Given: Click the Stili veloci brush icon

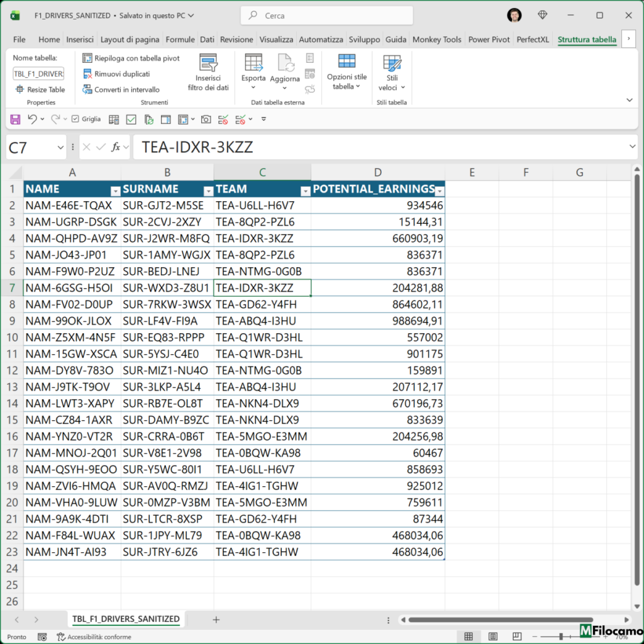Looking at the screenshot, I should (392, 63).
